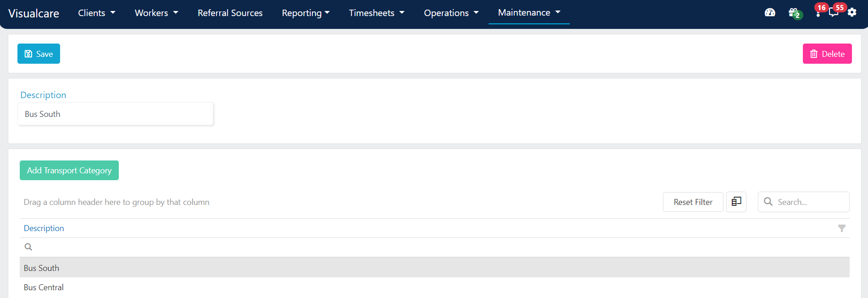
Task: Click the filter-row magnifier icon
Action: pyautogui.click(x=28, y=247)
